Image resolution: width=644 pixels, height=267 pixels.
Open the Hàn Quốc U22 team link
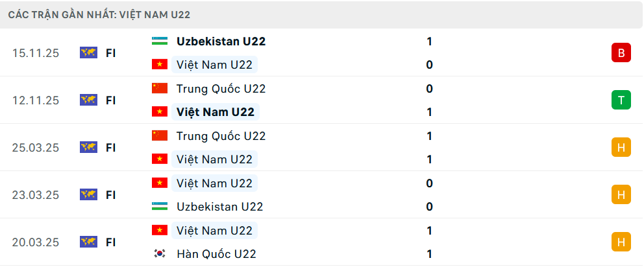[x=216, y=254]
